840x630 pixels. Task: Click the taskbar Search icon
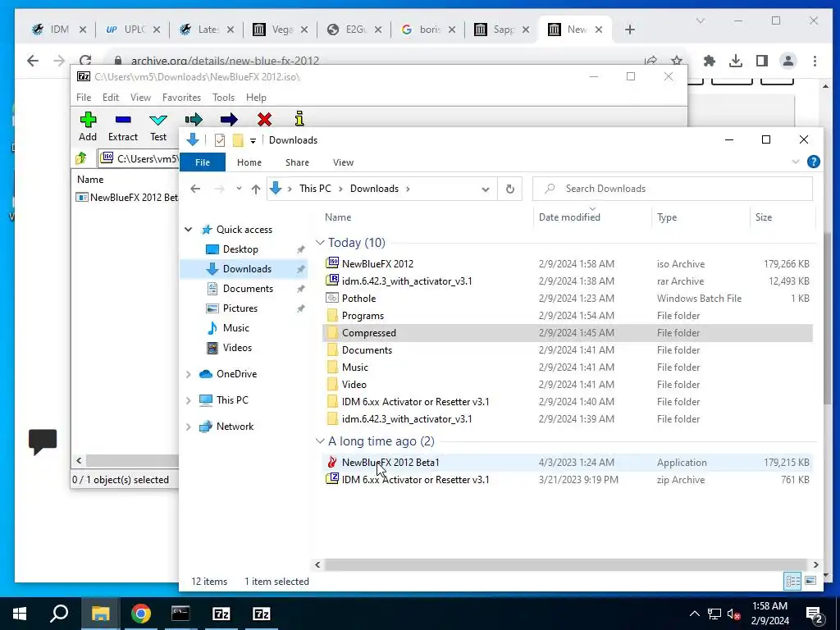(x=59, y=614)
